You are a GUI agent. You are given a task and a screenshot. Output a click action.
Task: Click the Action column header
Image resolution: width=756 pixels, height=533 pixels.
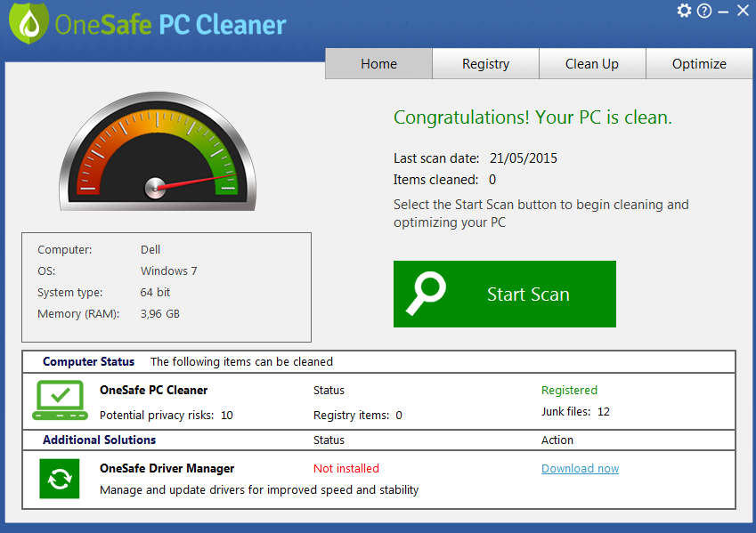[557, 440]
